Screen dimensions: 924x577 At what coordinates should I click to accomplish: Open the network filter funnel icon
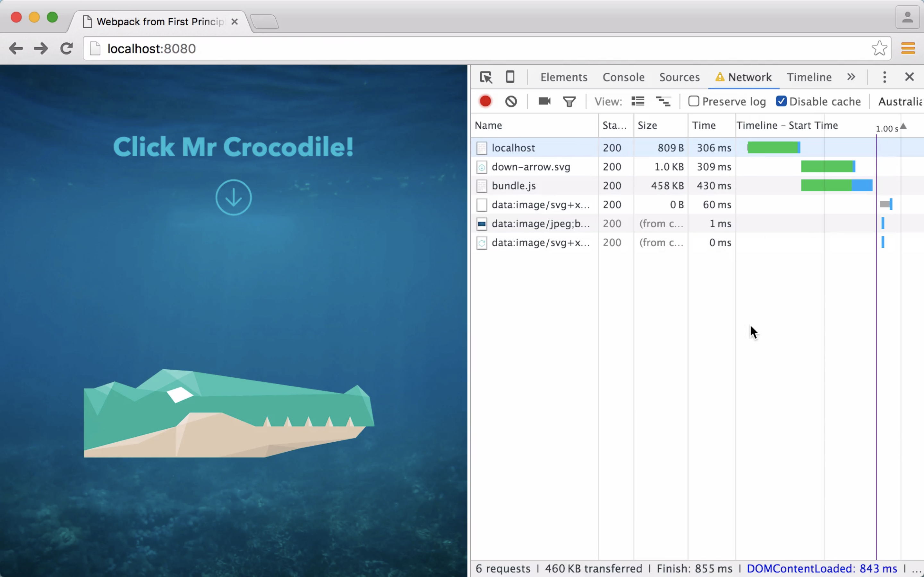[569, 102]
